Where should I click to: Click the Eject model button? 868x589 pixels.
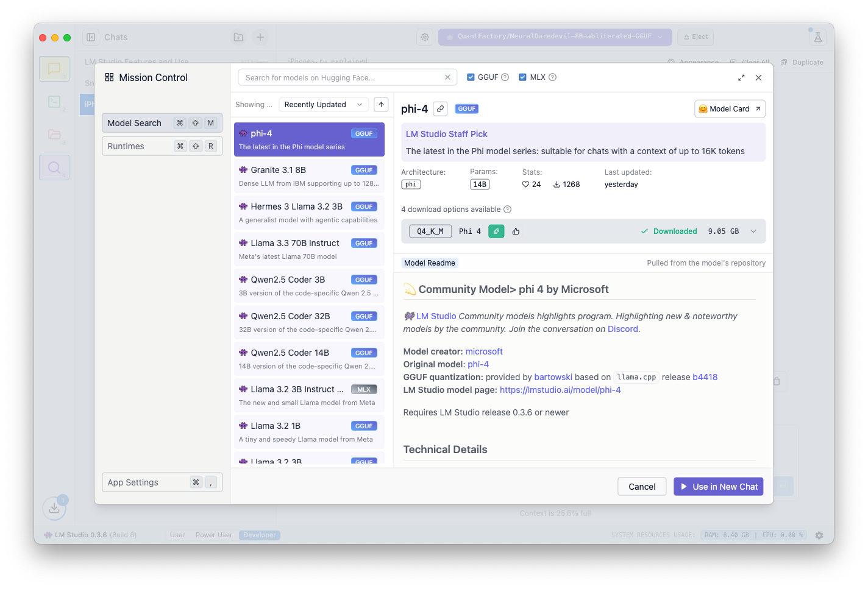695,37
